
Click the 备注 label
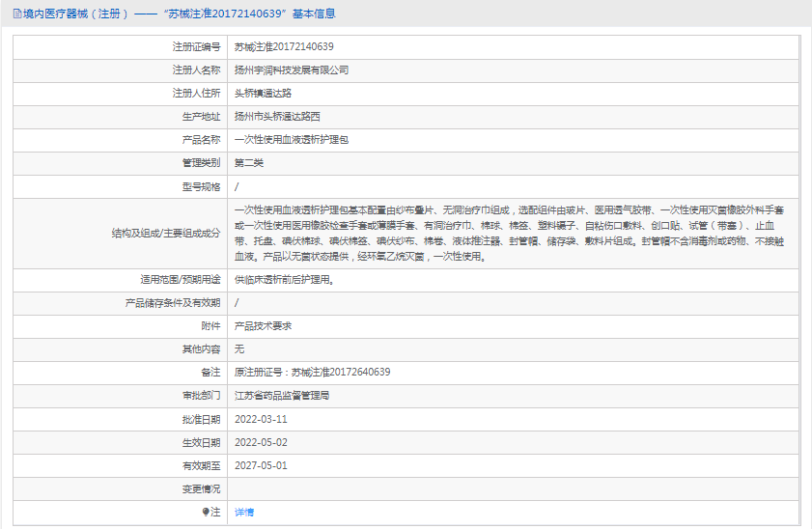point(210,373)
